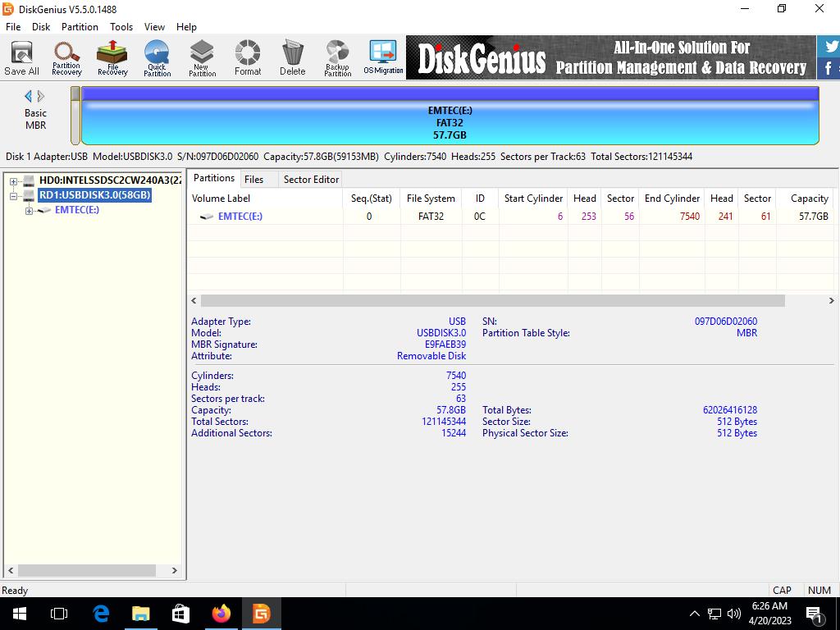840x630 pixels.
Task: Click the Format toolbar icon
Action: click(247, 58)
